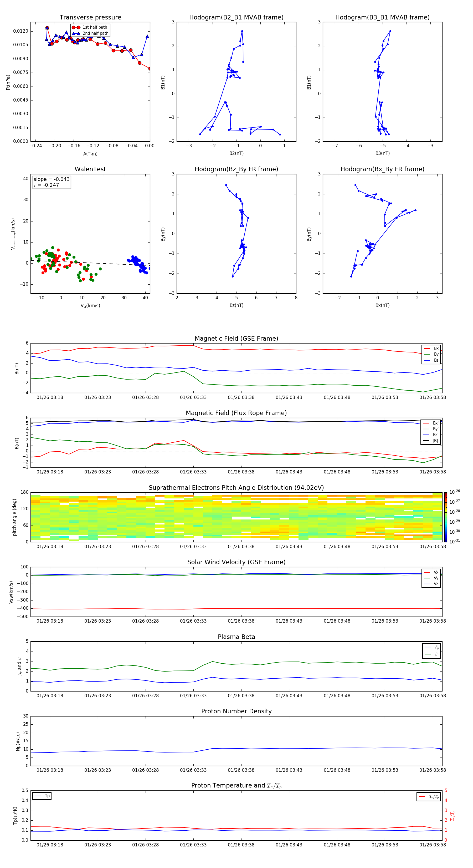Click the Bz legend entry in GSE field panel
Image resolution: width=473 pixels, height=868 pixels.
(x=431, y=360)
